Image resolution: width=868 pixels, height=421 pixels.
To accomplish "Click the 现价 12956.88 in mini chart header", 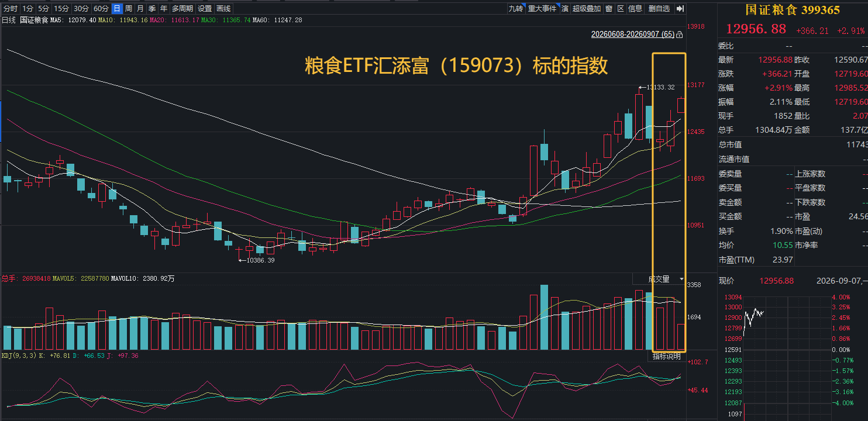I will pyautogui.click(x=776, y=281).
